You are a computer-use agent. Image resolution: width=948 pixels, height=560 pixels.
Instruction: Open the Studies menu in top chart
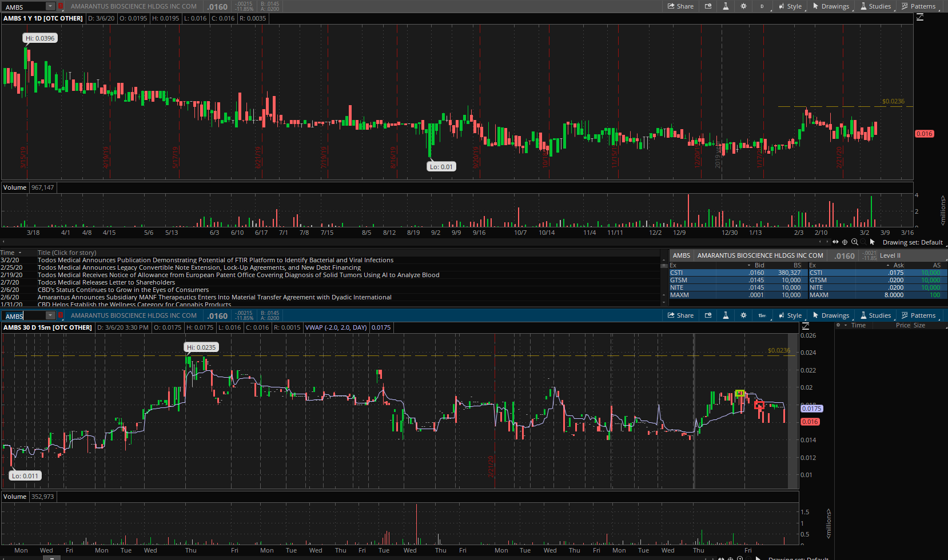pyautogui.click(x=875, y=6)
